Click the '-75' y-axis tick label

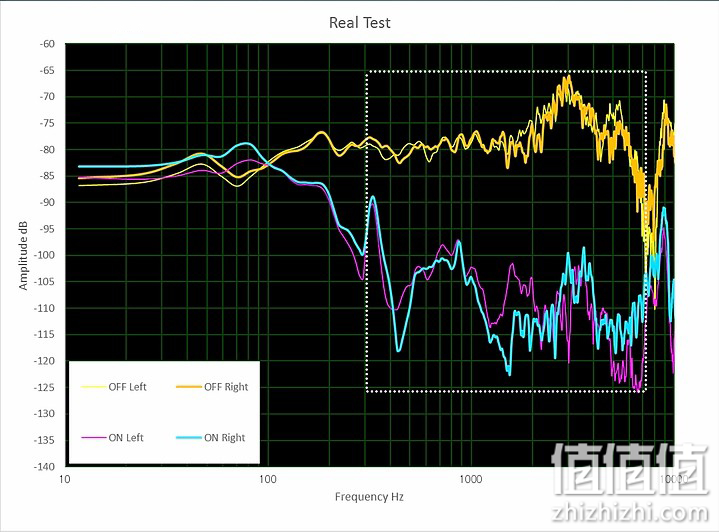coord(47,123)
